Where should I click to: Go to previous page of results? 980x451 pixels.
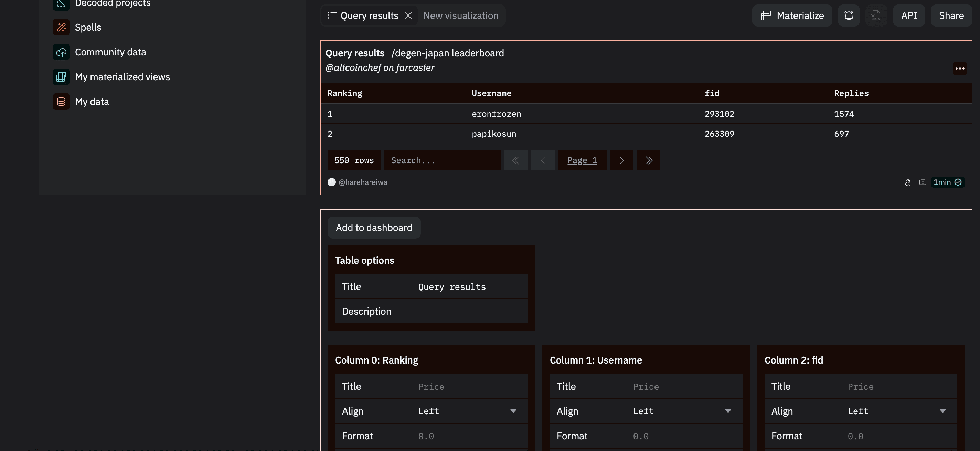point(543,160)
